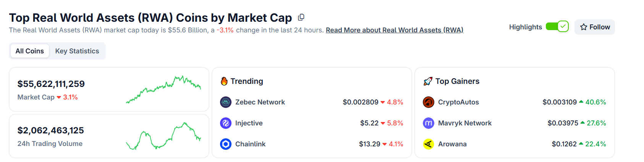The image size is (644, 162).
Task: Click the Injective coin icon
Action: [226, 123]
